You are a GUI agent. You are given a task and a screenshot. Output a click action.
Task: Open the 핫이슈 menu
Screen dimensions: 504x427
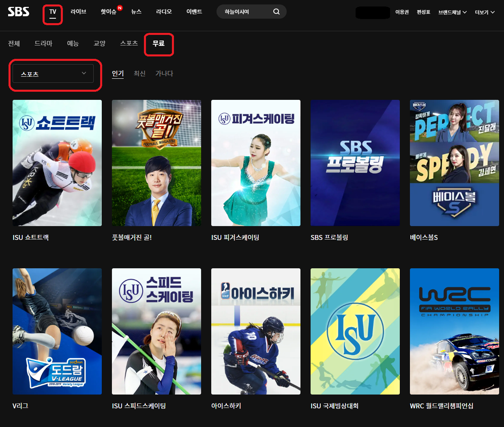pyautogui.click(x=109, y=12)
